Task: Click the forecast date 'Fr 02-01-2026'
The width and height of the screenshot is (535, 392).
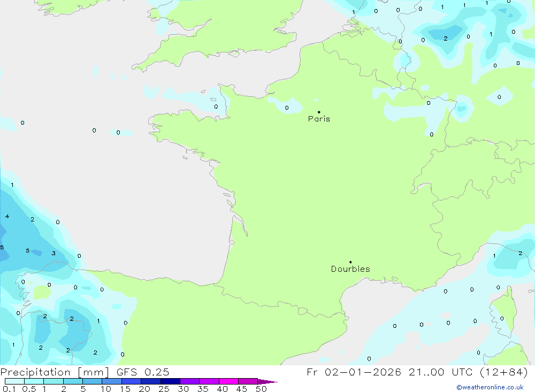Action: [x=354, y=372]
